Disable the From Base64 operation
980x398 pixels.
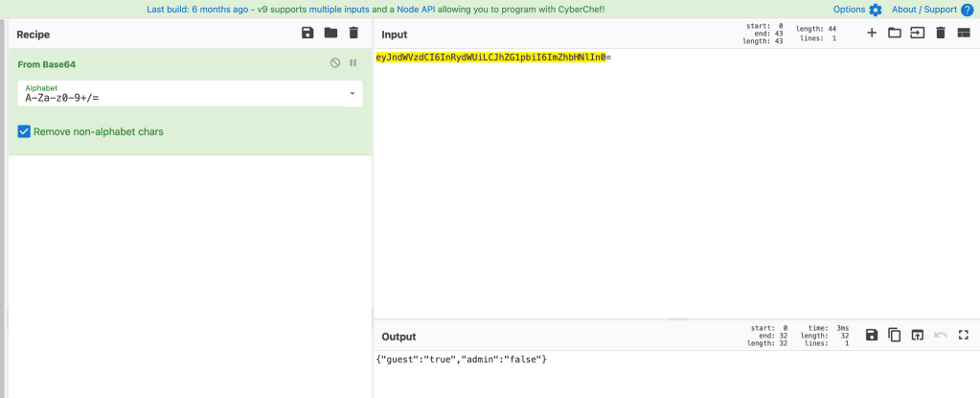(x=335, y=63)
